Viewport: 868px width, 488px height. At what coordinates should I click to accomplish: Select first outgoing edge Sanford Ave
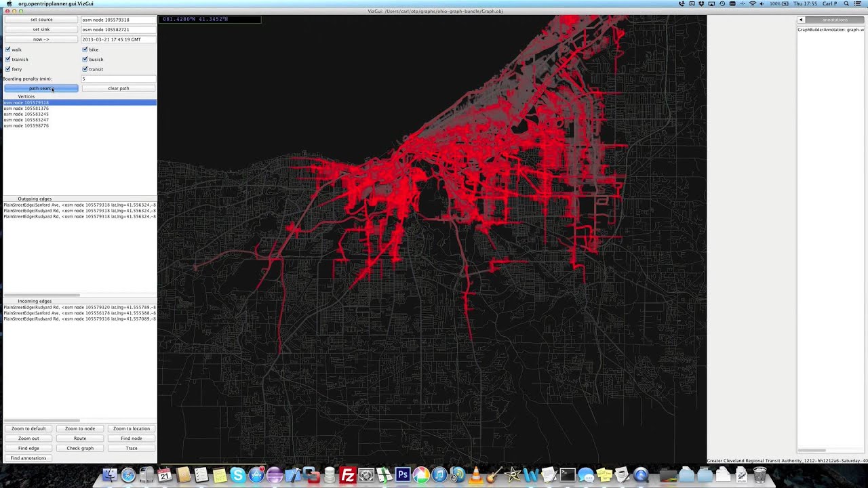(79, 205)
